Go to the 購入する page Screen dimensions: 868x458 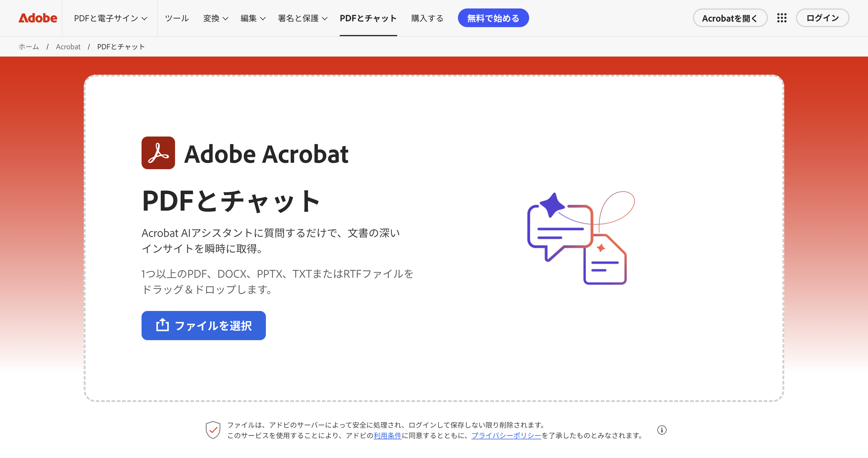click(x=427, y=18)
